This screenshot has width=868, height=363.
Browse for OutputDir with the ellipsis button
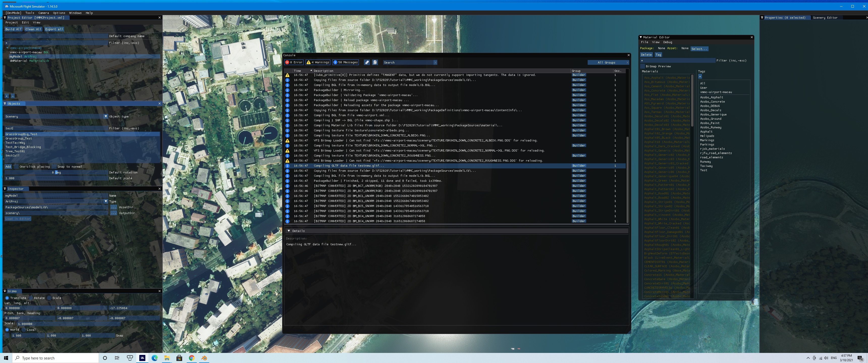[x=113, y=213]
